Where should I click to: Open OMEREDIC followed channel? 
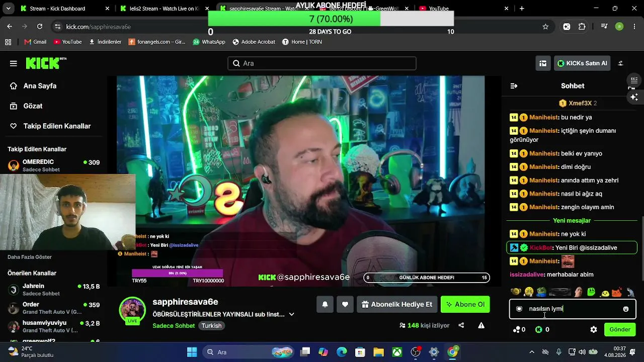53,165
